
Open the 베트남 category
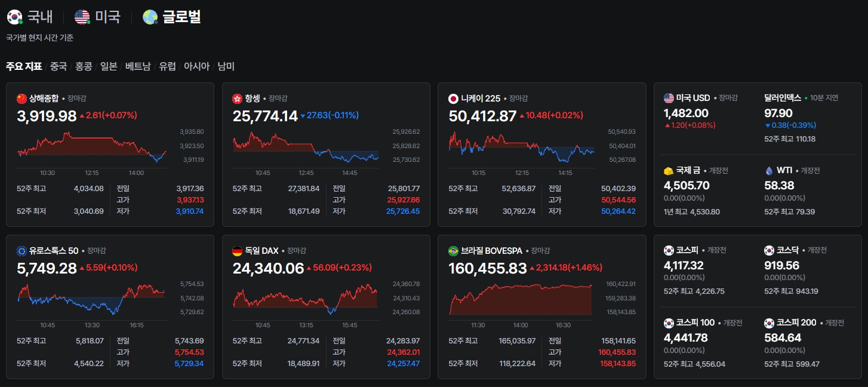[138, 66]
